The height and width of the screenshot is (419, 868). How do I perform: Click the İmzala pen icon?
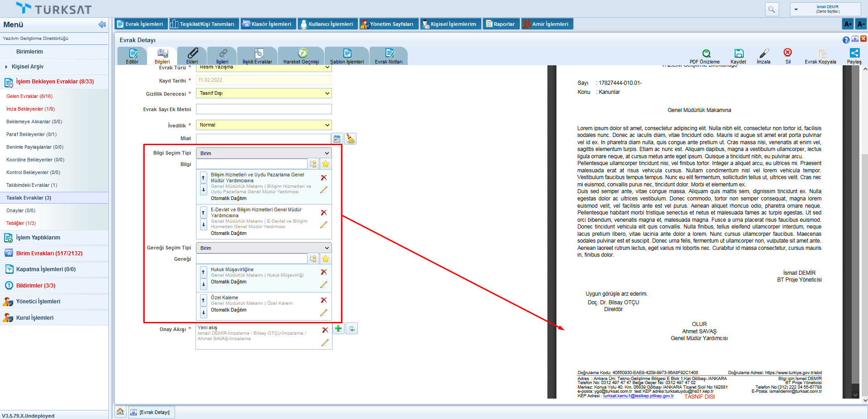[x=764, y=54]
